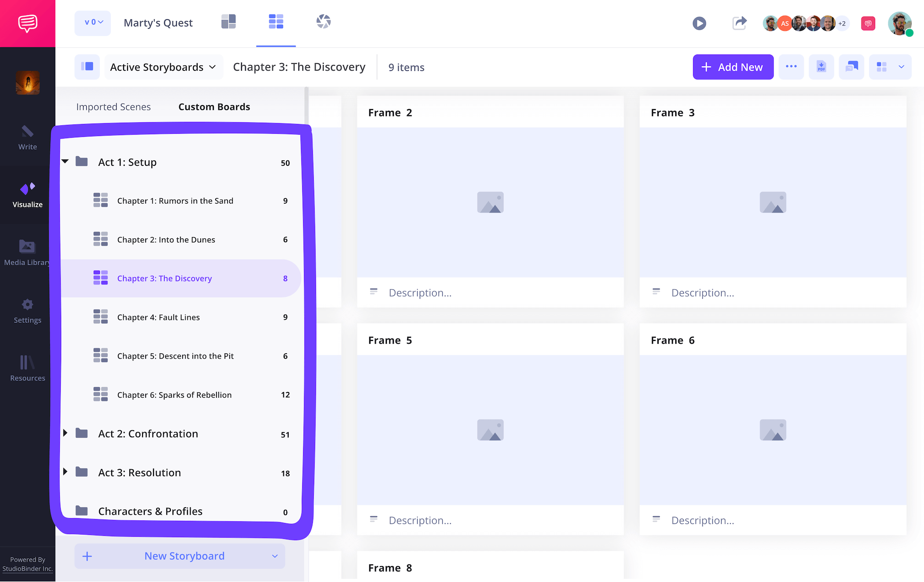This screenshot has width=924, height=582.
Task: Open the Media Library from the sidebar
Action: click(x=27, y=247)
